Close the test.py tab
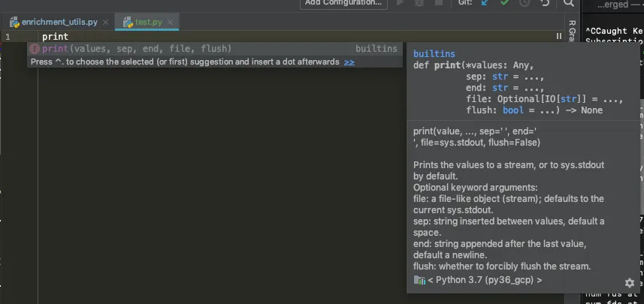Screen dimensions: 644x304 click(x=171, y=23)
